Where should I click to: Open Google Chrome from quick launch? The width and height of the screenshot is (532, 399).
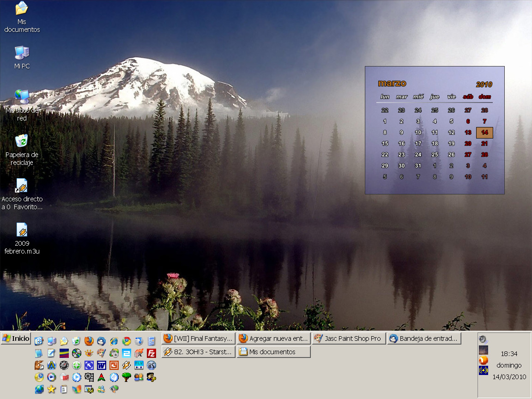(127, 341)
